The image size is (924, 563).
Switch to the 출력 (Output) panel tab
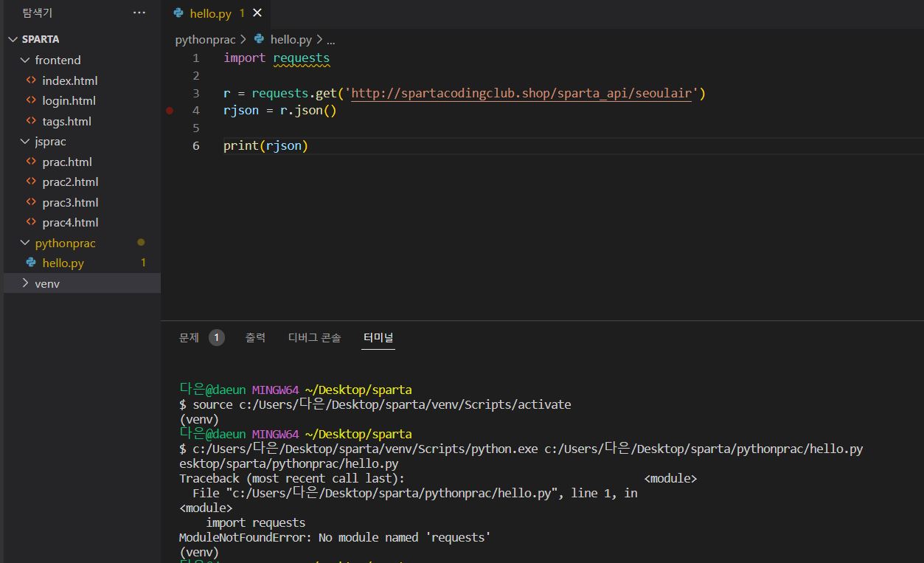(x=255, y=337)
